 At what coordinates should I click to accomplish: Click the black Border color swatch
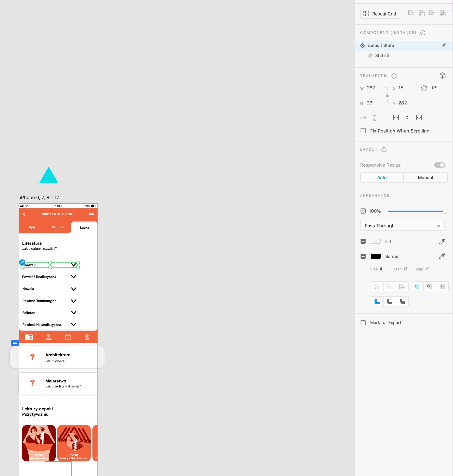[x=375, y=256]
